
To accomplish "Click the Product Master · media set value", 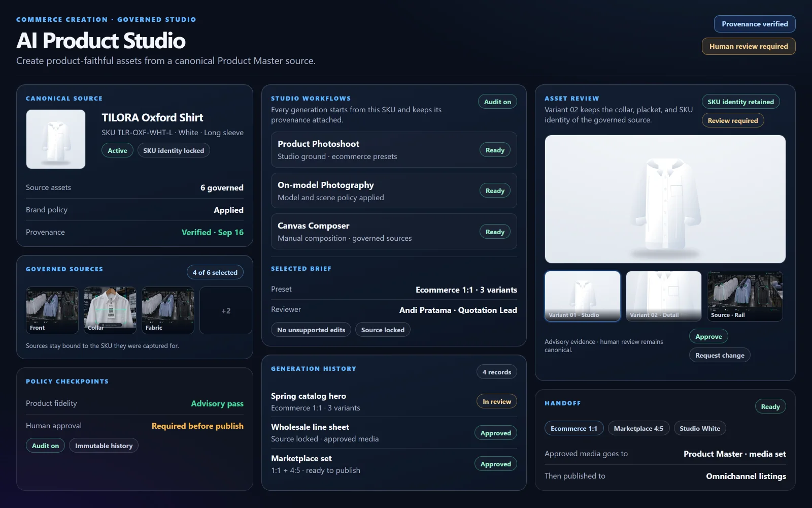I will (x=735, y=454).
